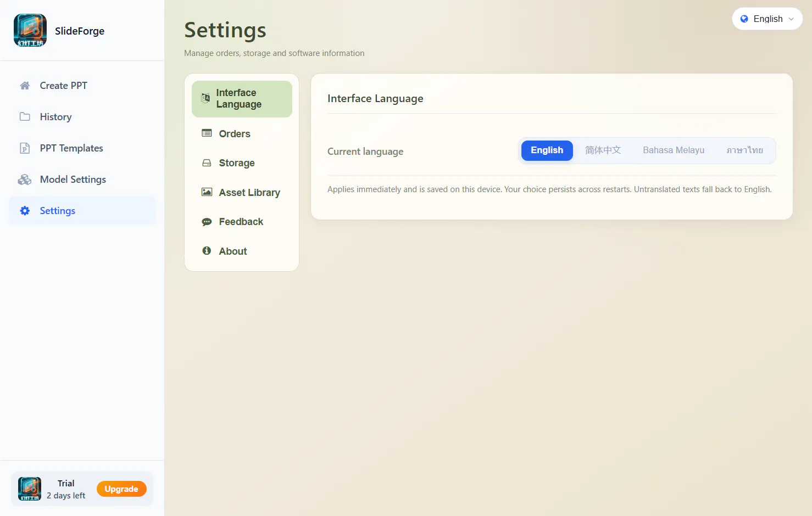The height and width of the screenshot is (516, 812).
Task: Select Settings in left sidebar
Action: (82, 211)
